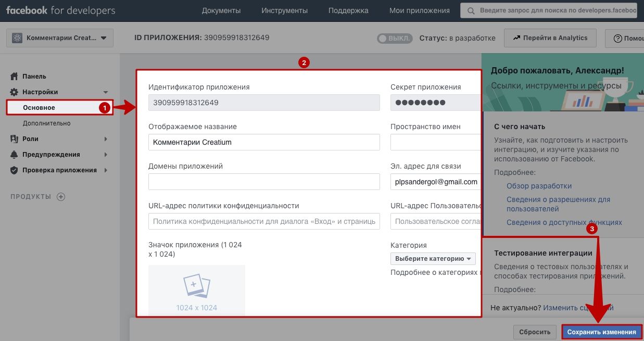Image resolution: width=644 pixels, height=341 pixels.
Task: Click the app icon upload placeholder
Action: [x=197, y=290]
